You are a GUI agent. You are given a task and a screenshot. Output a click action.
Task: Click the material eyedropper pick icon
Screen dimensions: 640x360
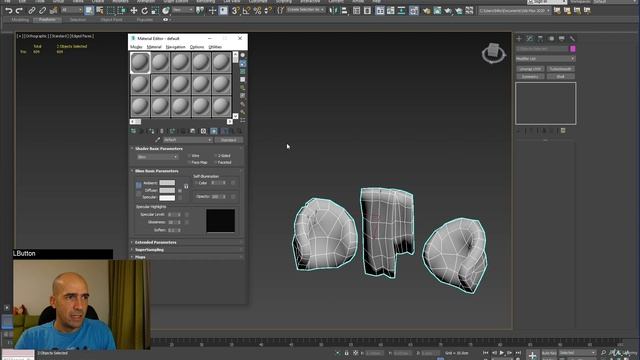[x=158, y=140]
